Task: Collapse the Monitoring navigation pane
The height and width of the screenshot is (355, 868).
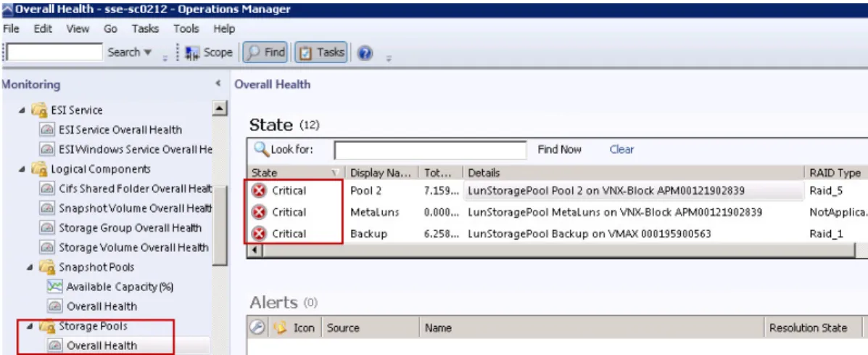Action: click(x=218, y=84)
